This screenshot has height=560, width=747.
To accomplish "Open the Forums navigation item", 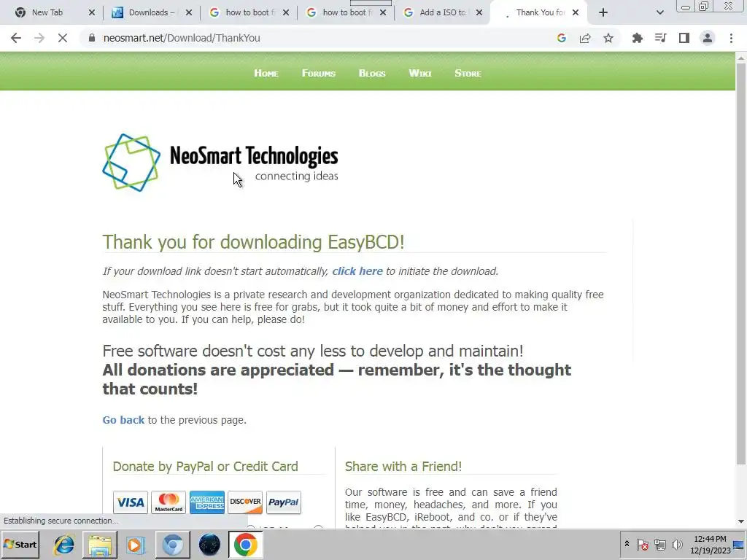I will [x=318, y=74].
